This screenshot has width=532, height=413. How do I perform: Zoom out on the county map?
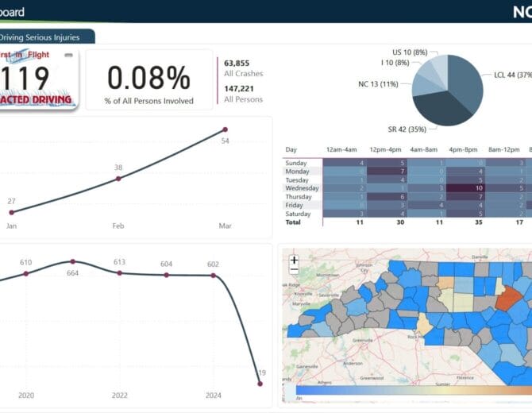[294, 270]
